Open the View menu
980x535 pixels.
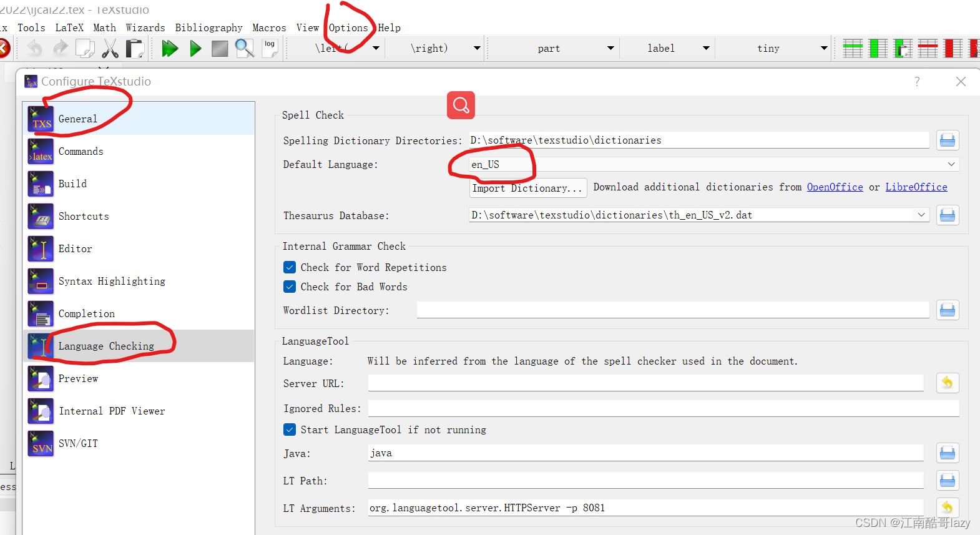point(307,27)
